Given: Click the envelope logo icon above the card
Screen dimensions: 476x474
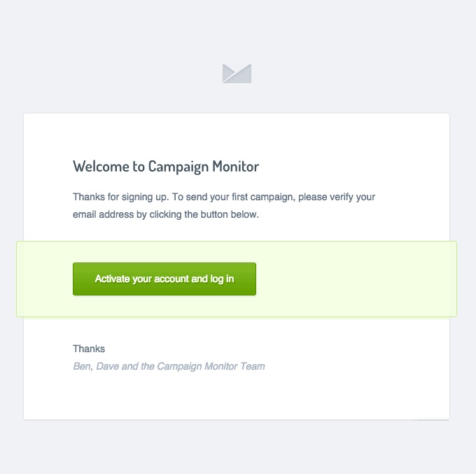Looking at the screenshot, I should [x=237, y=73].
